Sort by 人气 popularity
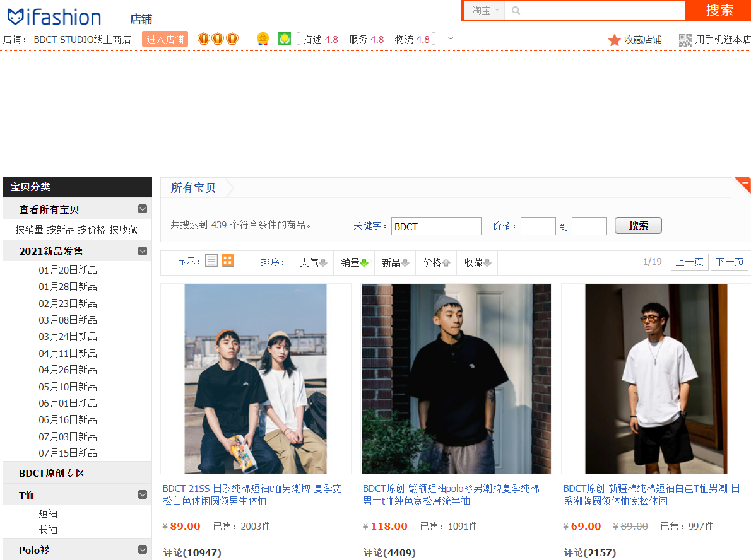 [313, 262]
